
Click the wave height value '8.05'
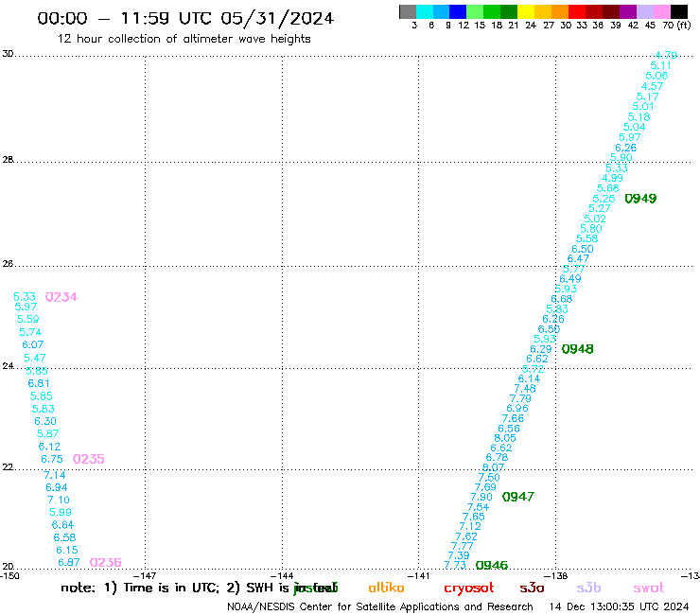click(x=505, y=438)
